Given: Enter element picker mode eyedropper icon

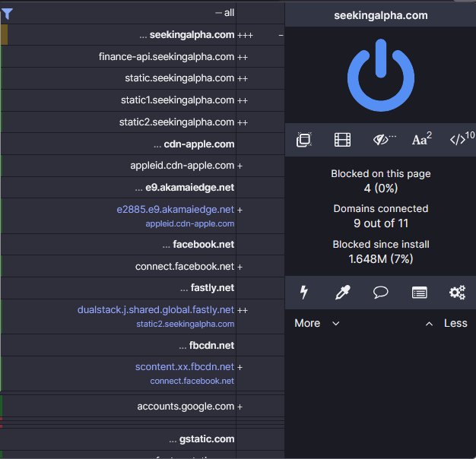Looking at the screenshot, I should pyautogui.click(x=342, y=293).
